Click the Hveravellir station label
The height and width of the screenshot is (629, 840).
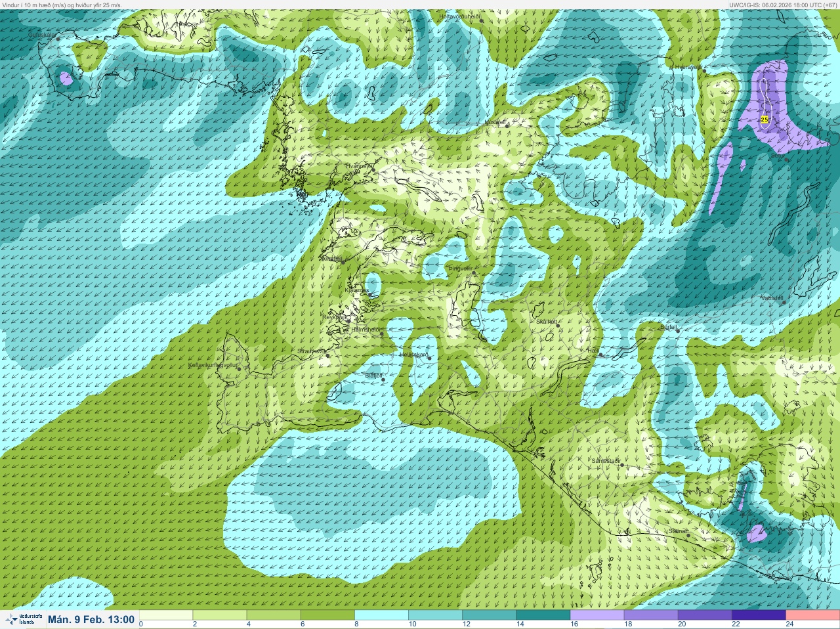point(688,67)
